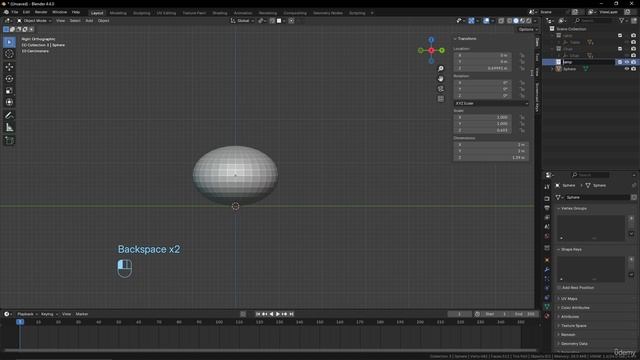Open the Object Data green triangle tab
640x360 pixels.
[547, 306]
